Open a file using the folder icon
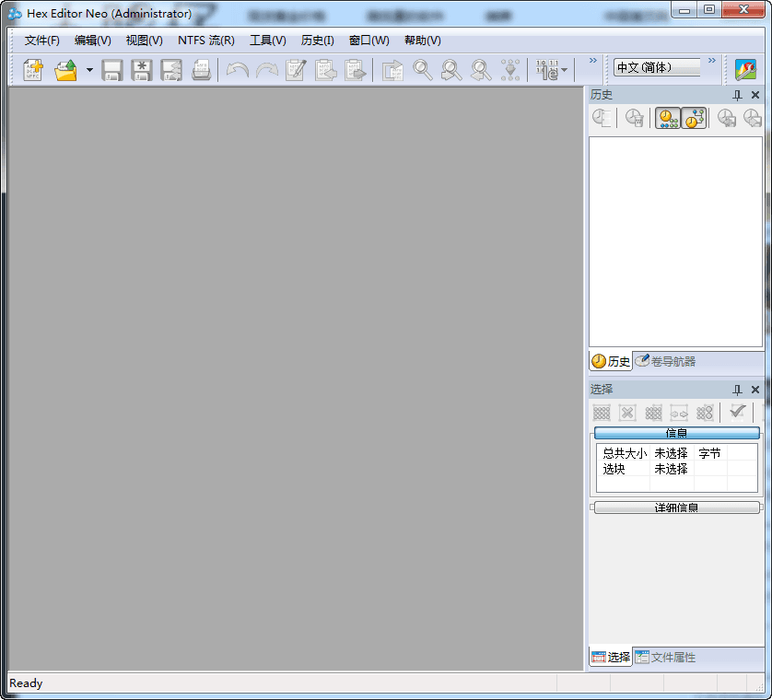Image resolution: width=772 pixels, height=700 pixels. (x=65, y=70)
